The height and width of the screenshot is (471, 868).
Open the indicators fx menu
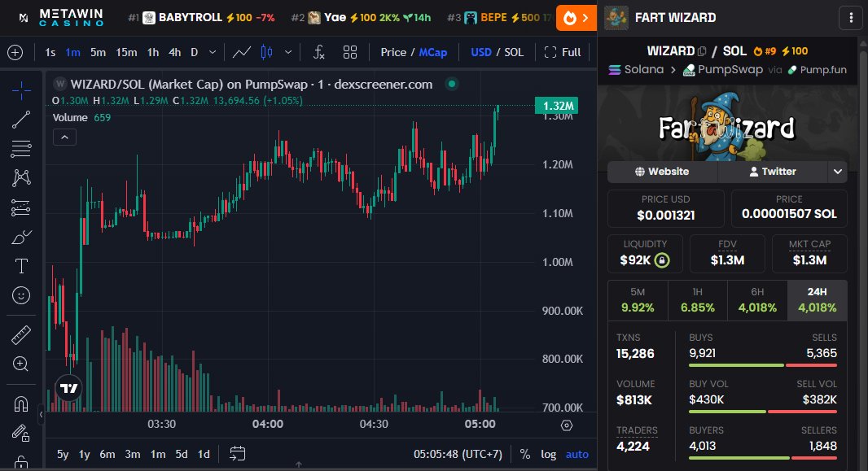tap(319, 53)
